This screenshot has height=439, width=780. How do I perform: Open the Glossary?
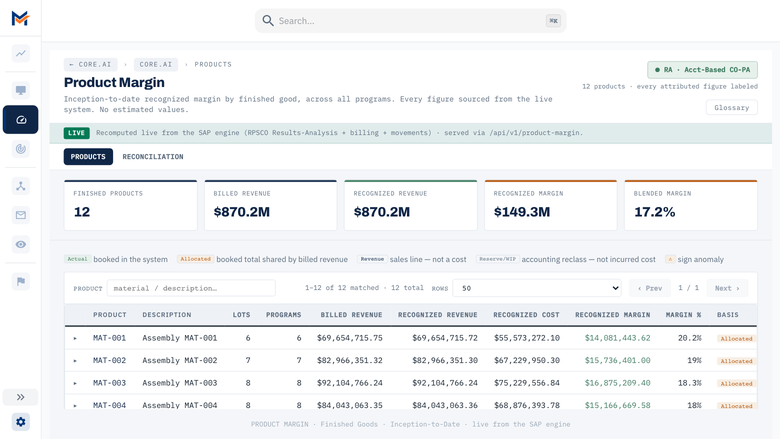pyautogui.click(x=732, y=107)
